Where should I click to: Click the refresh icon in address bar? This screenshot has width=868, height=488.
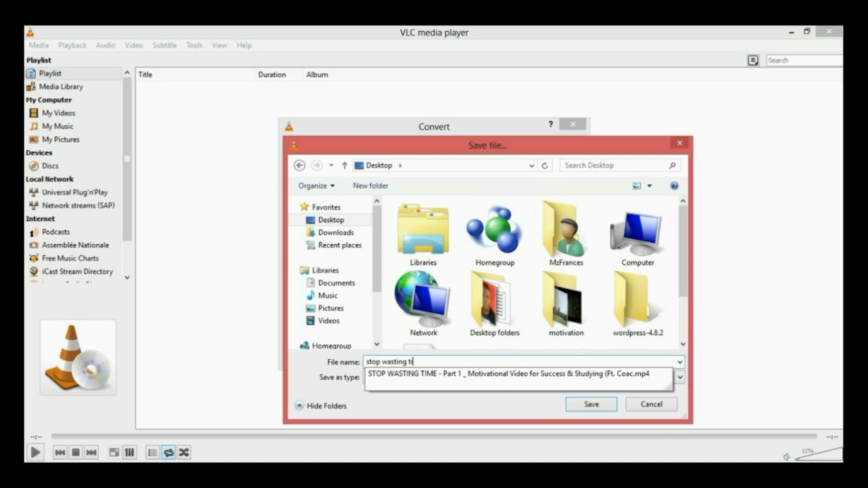click(x=545, y=165)
